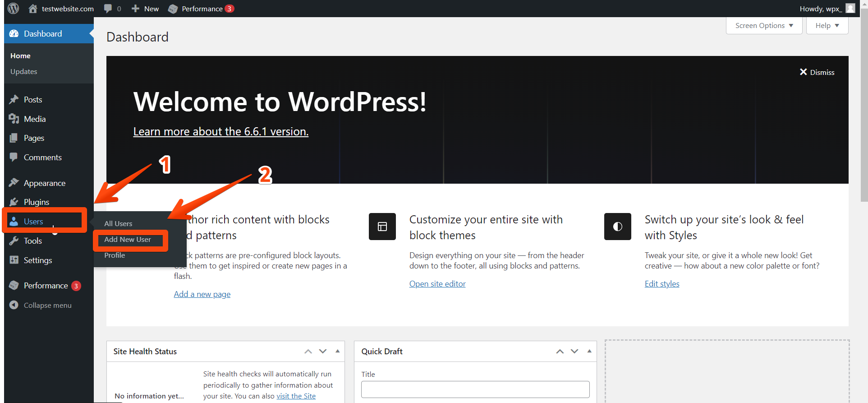Click the Performance gauge icon in admin bar
868x403 pixels.
(173, 9)
